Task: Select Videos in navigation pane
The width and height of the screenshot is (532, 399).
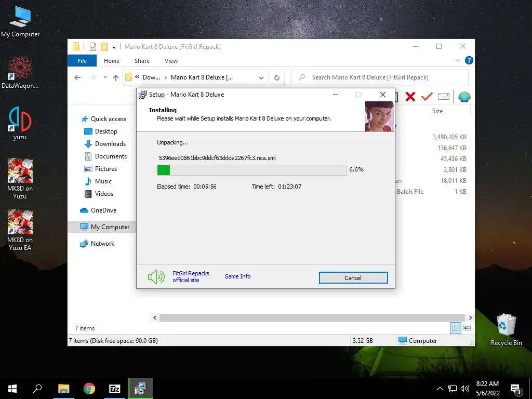Action: 99,194
